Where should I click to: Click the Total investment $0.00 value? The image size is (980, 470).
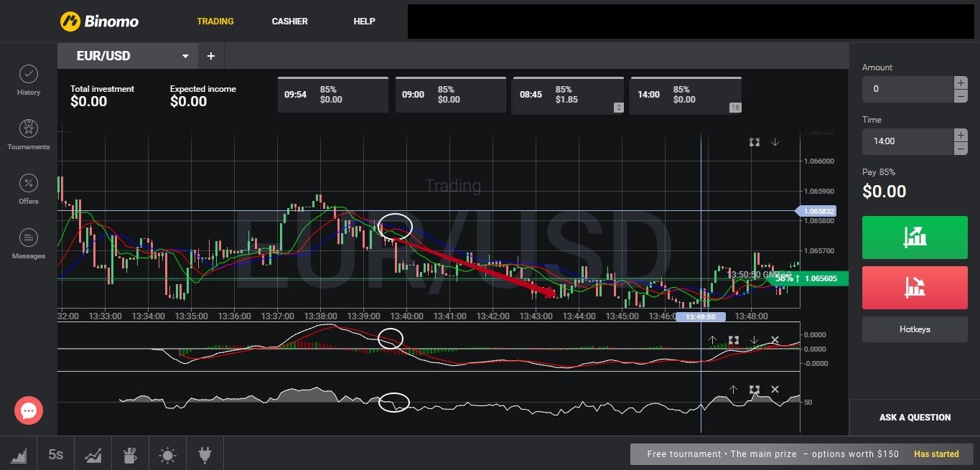(89, 102)
